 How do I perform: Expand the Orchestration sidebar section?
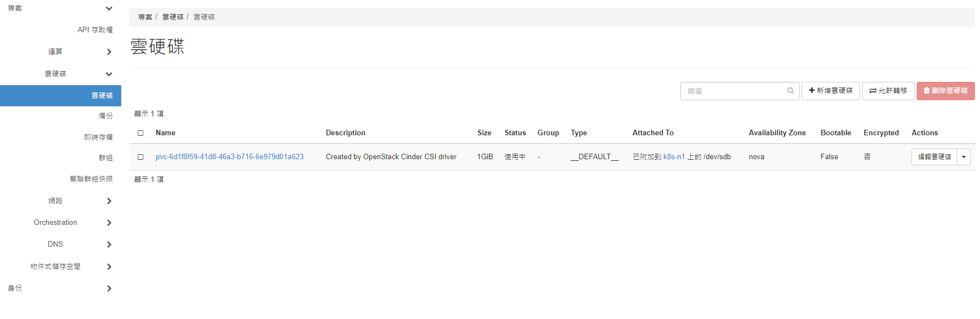[109, 223]
